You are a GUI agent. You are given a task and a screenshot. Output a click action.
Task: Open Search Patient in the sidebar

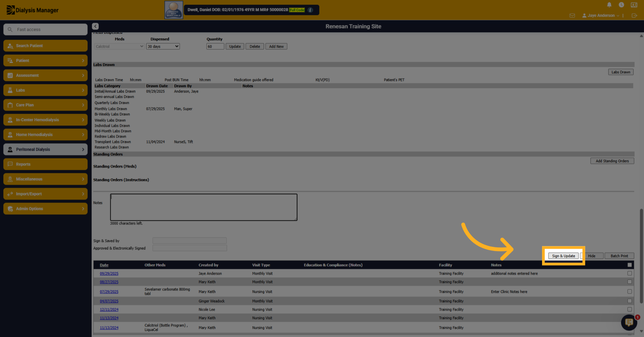(x=45, y=46)
